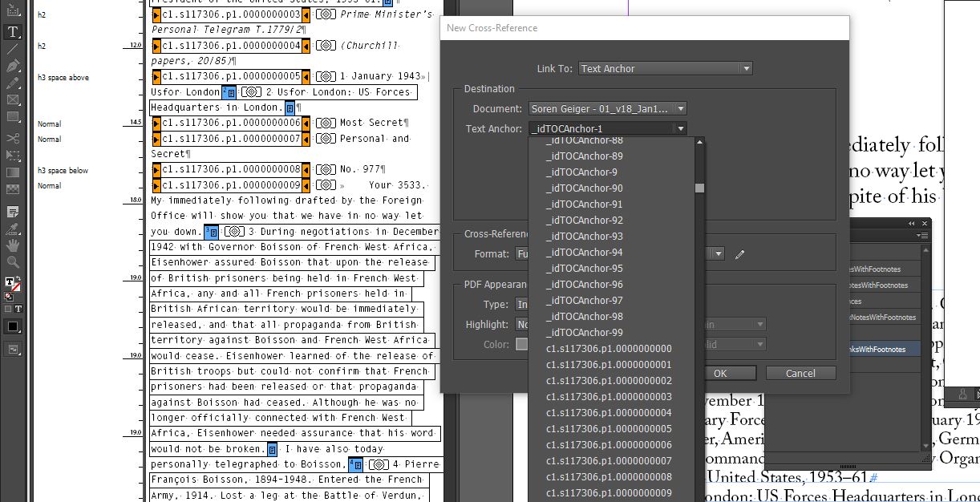Click Default Fill and Stroke icon
The width and height of the screenshot is (980, 502).
tap(7, 295)
